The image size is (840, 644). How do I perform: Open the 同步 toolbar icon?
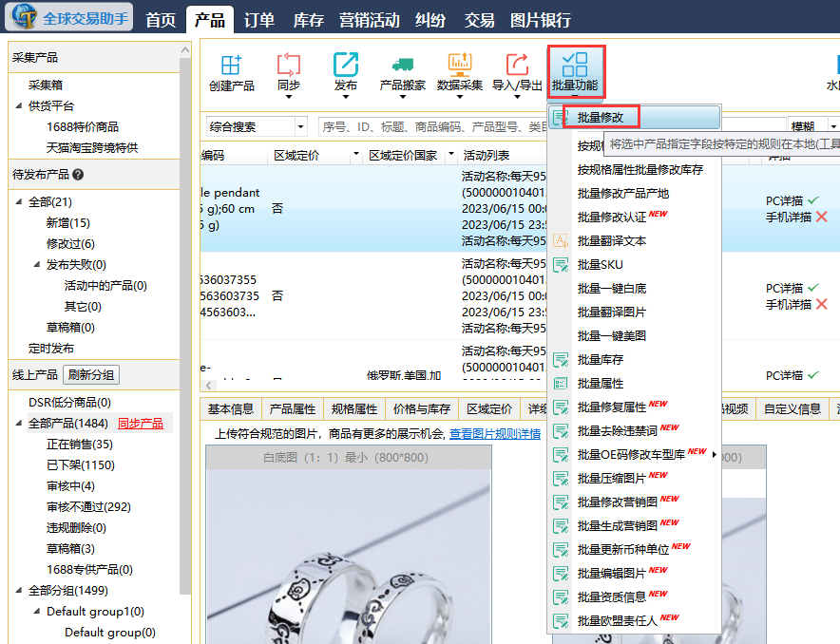pyautogui.click(x=289, y=65)
